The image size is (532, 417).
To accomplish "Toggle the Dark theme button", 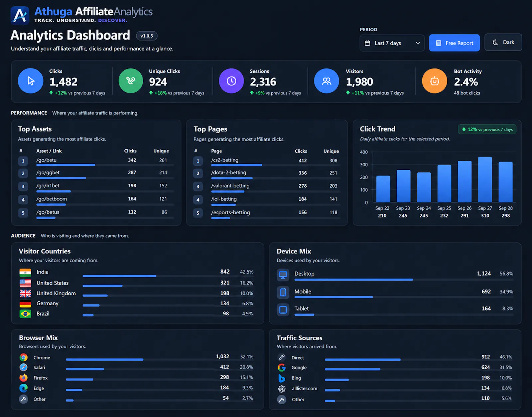I will 503,42.
